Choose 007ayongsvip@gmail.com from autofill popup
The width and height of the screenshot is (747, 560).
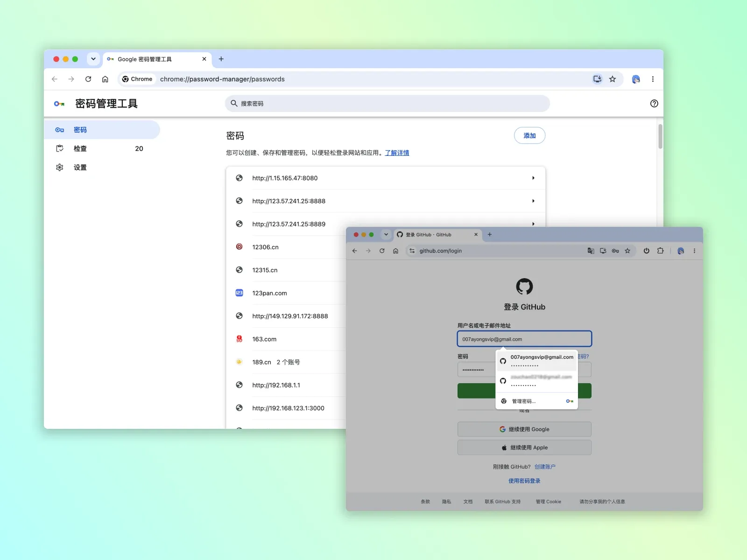coord(536,361)
